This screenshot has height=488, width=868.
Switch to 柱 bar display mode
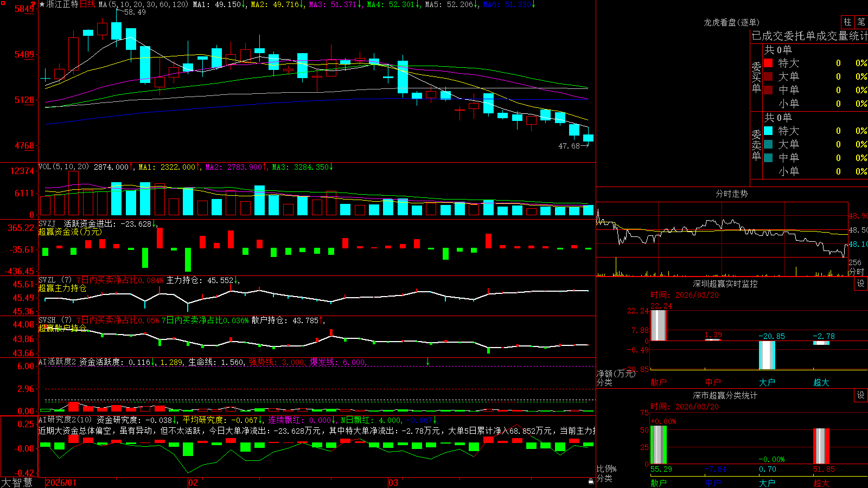pyautogui.click(x=847, y=22)
